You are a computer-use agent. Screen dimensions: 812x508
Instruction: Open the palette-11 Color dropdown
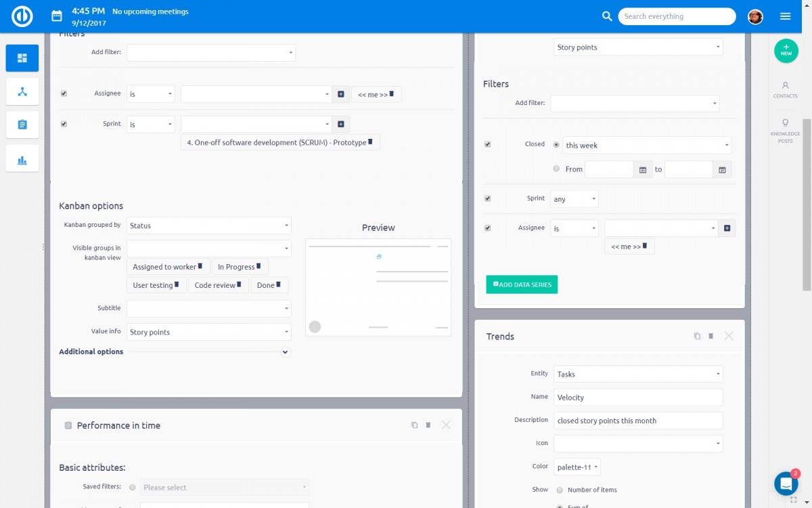click(x=577, y=467)
